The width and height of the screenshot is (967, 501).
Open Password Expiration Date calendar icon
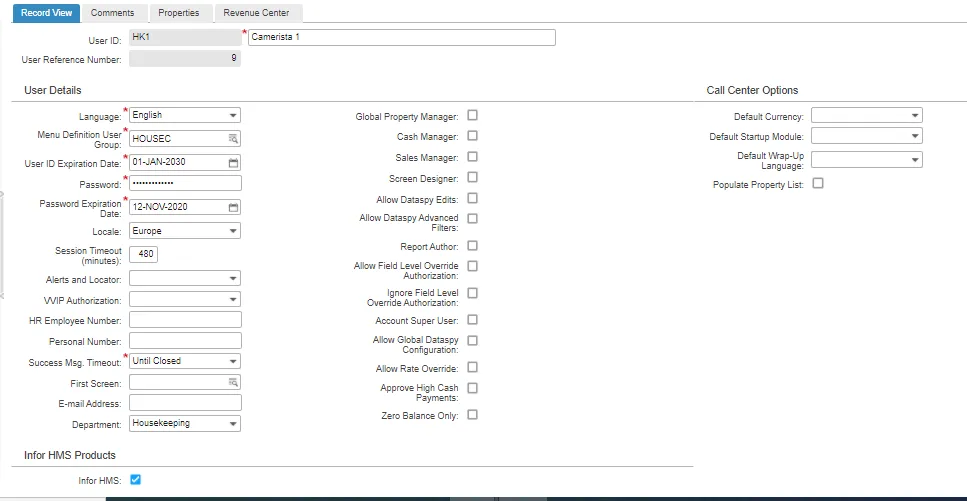233,207
